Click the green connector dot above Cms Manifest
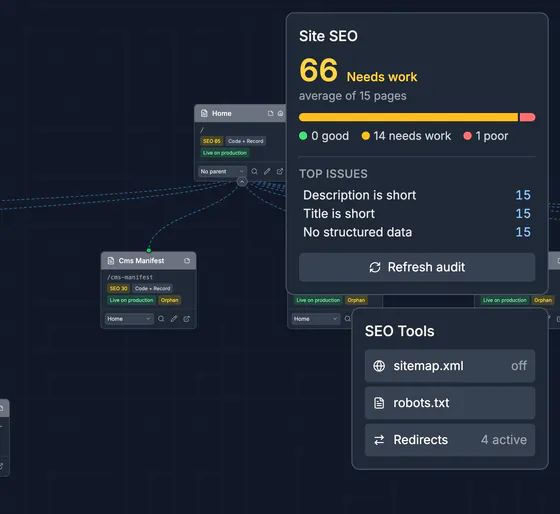The image size is (560, 514). pyautogui.click(x=149, y=250)
